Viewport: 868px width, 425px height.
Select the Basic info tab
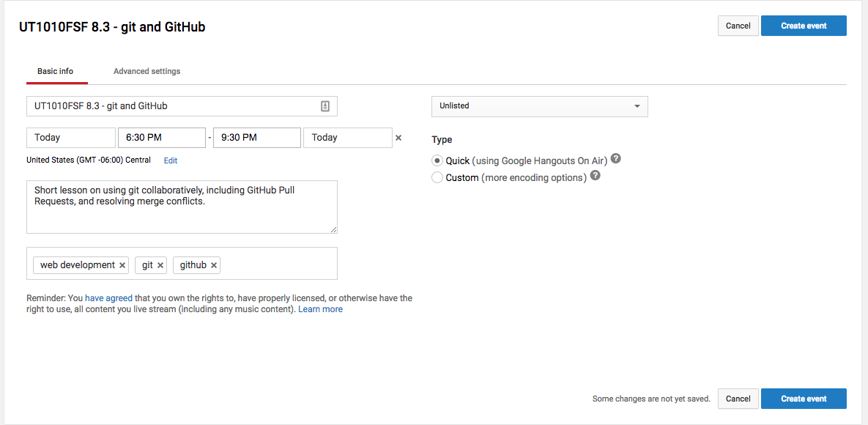click(56, 71)
